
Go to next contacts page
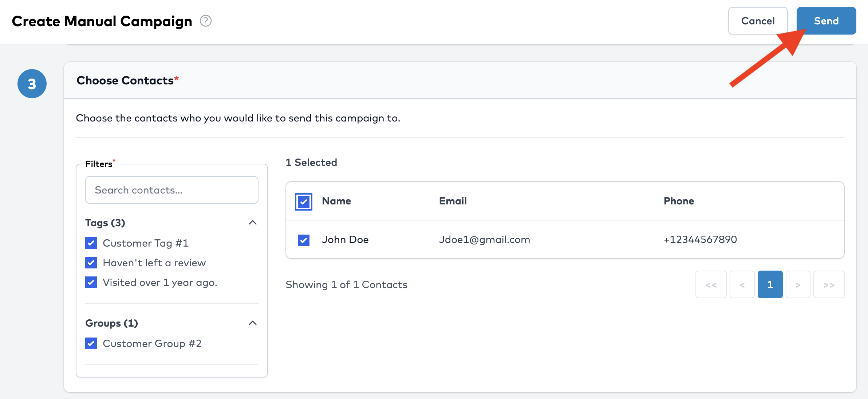[x=798, y=284]
